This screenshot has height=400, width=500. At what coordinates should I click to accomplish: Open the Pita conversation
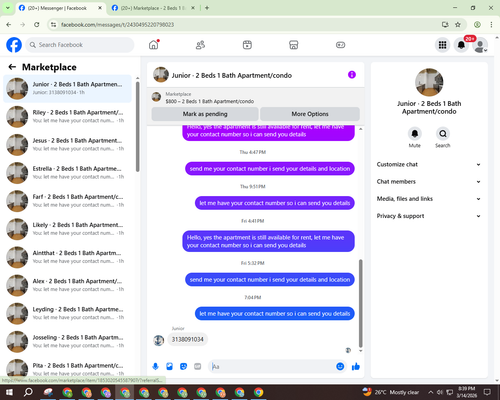(67, 367)
